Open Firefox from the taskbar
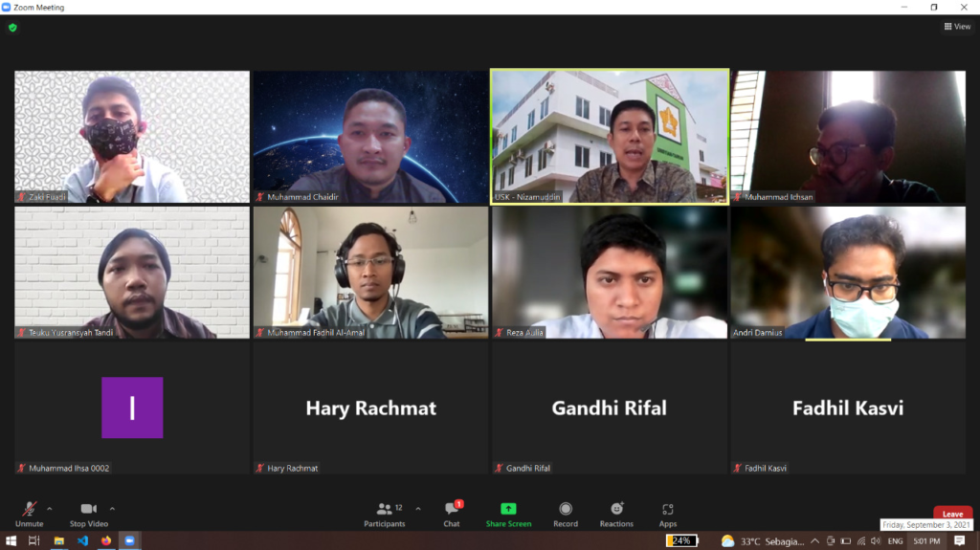This screenshot has height=550, width=980. [105, 540]
